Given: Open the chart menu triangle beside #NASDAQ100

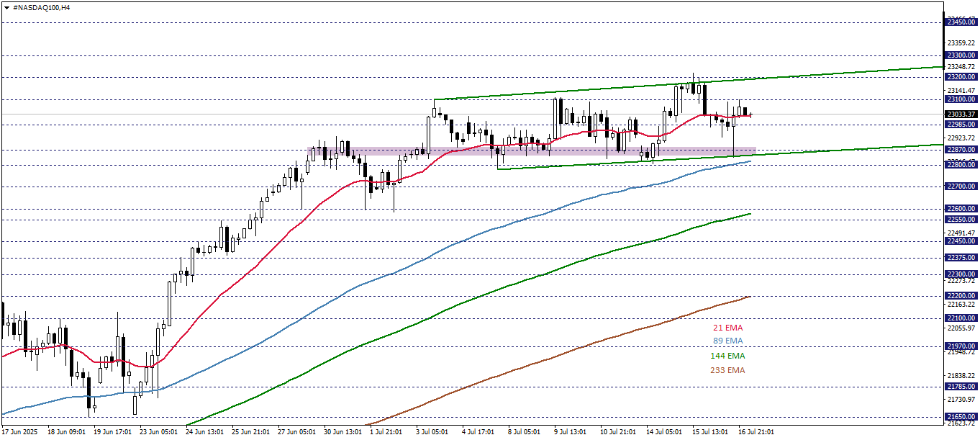Looking at the screenshot, I should click(x=6, y=6).
